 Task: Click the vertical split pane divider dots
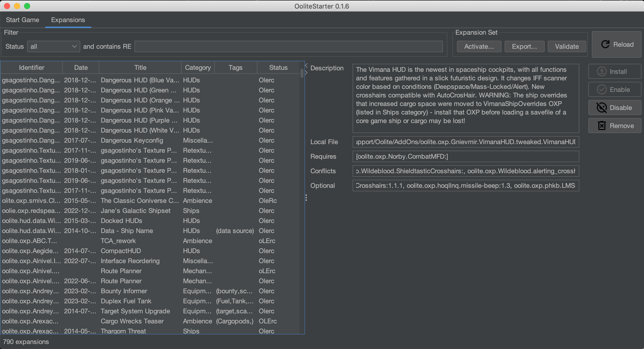tap(306, 198)
